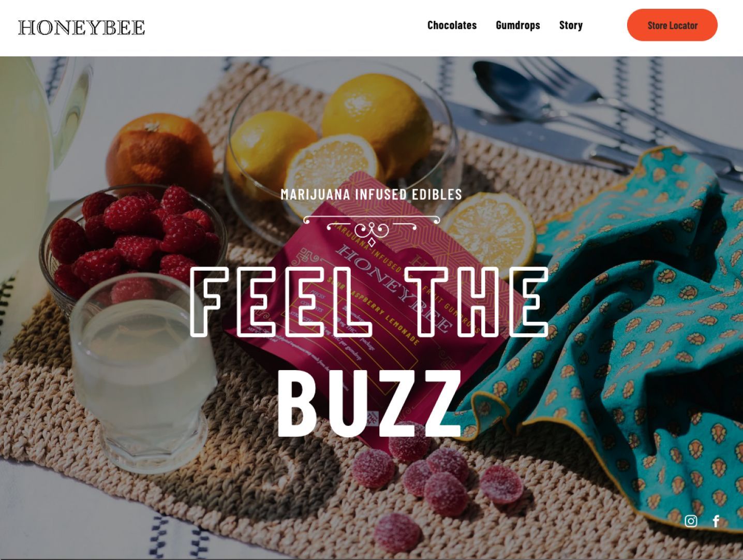This screenshot has width=743, height=560.
Task: Click the HONEYBEE logo in header
Action: tap(81, 27)
